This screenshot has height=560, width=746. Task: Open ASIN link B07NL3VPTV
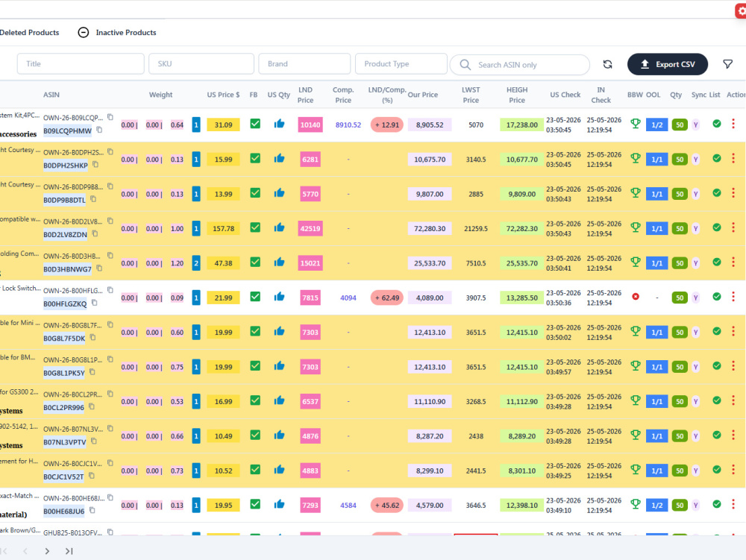[x=65, y=442]
